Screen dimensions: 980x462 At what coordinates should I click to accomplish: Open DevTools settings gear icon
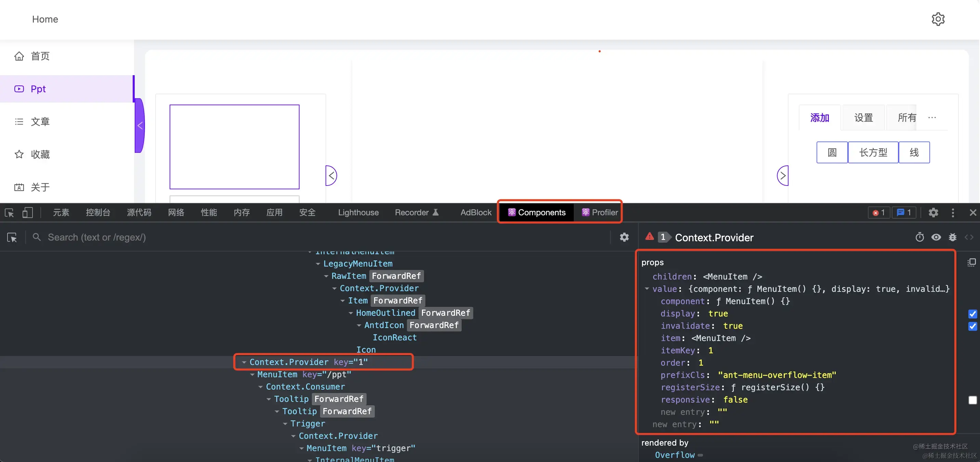click(x=933, y=213)
